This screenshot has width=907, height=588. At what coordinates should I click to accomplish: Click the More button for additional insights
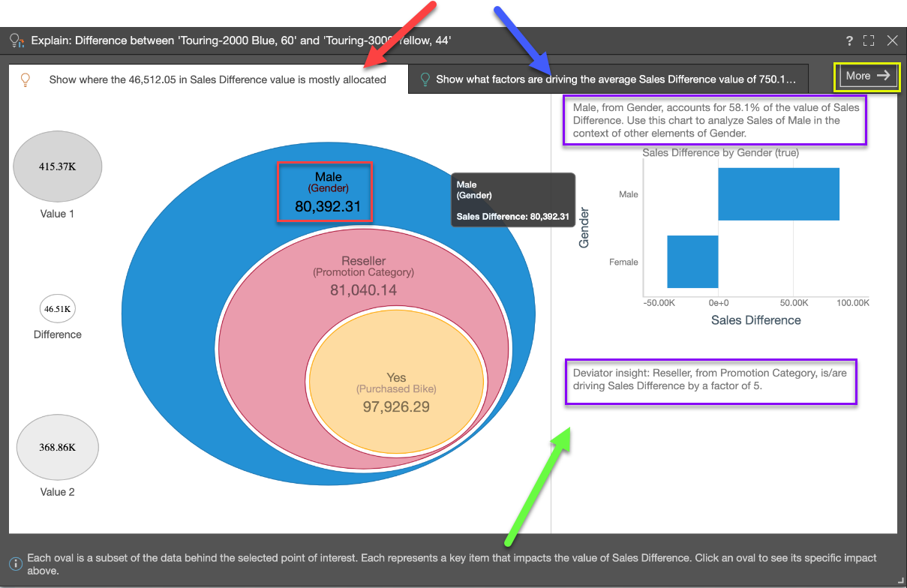(867, 76)
